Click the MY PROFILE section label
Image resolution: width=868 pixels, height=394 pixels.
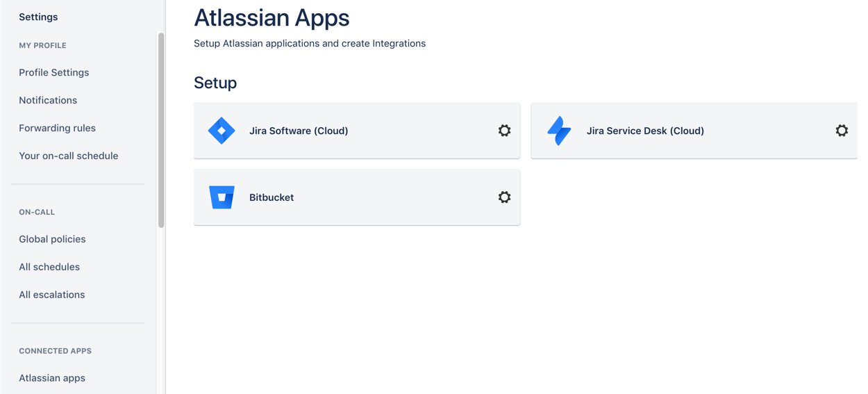(x=42, y=45)
